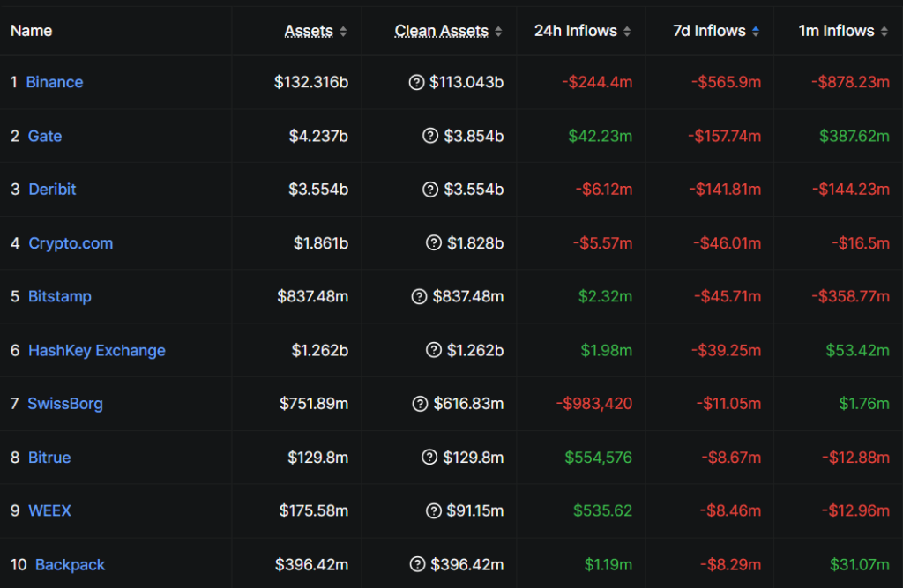Sort by 24h Inflows arrows

[627, 32]
